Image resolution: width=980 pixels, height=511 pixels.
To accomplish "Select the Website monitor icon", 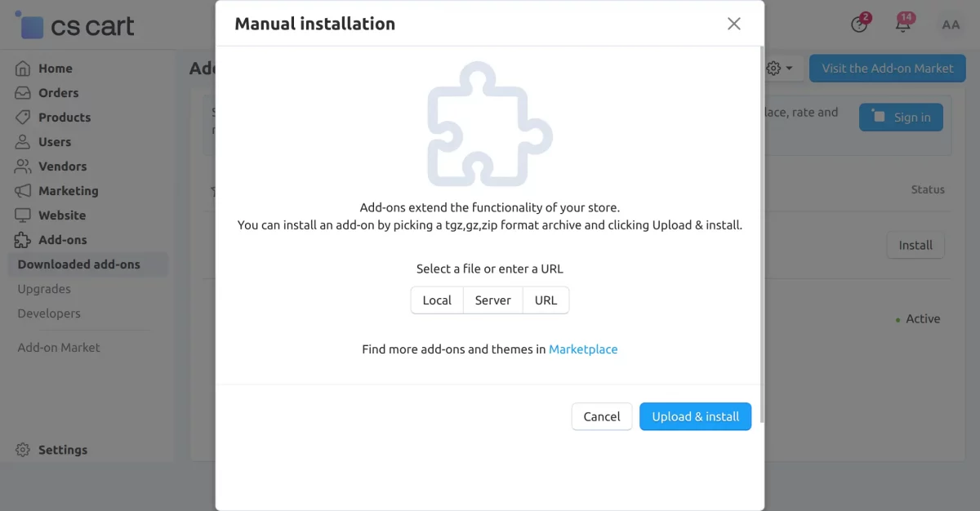I will coord(23,215).
